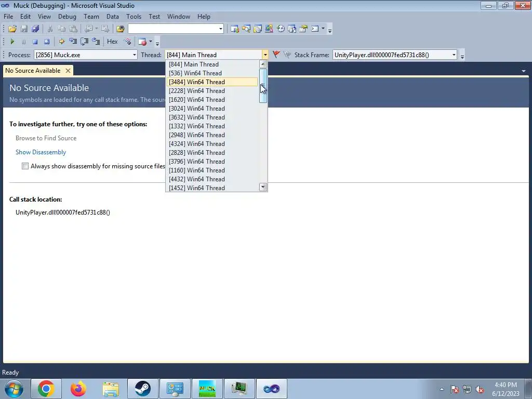Select [4432] Win64 Thread in list
Viewport: 532px width, 399px height.
tap(212, 179)
